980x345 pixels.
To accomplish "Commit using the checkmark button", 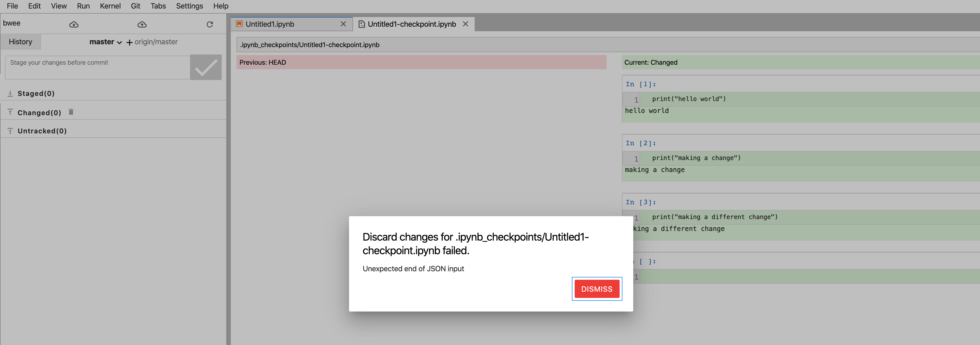I will tap(205, 67).
